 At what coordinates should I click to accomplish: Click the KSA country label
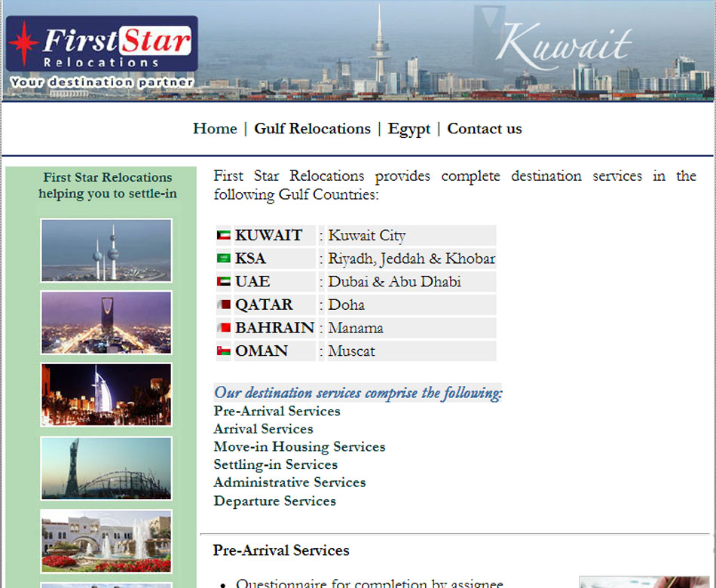250,259
